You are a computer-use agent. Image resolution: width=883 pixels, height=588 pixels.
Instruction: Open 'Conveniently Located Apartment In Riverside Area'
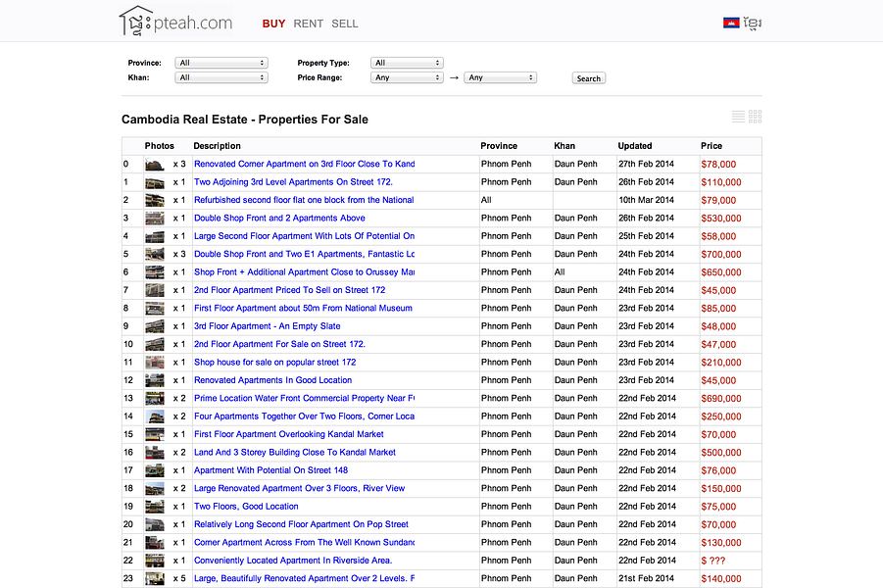pyautogui.click(x=293, y=561)
